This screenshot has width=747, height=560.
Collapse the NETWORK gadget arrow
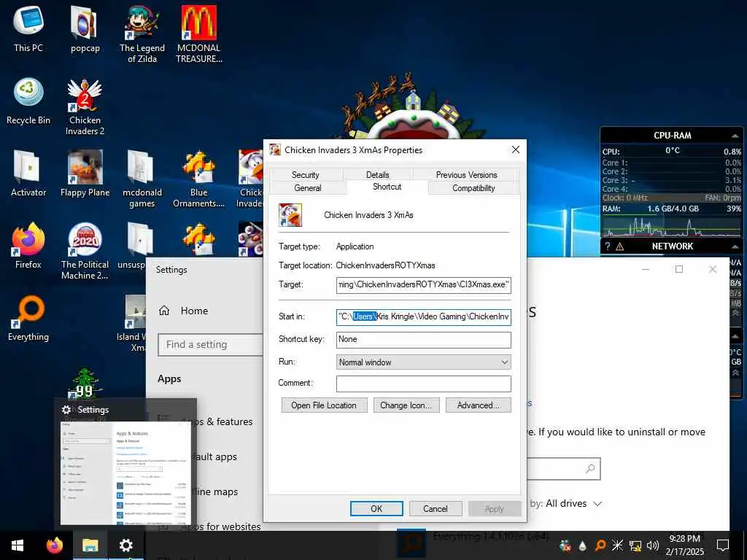pos(735,246)
